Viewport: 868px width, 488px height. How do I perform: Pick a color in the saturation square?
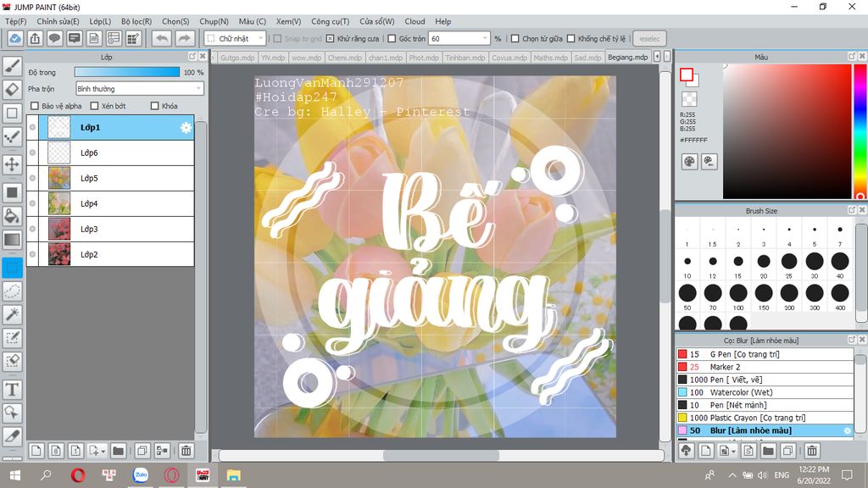(787, 131)
